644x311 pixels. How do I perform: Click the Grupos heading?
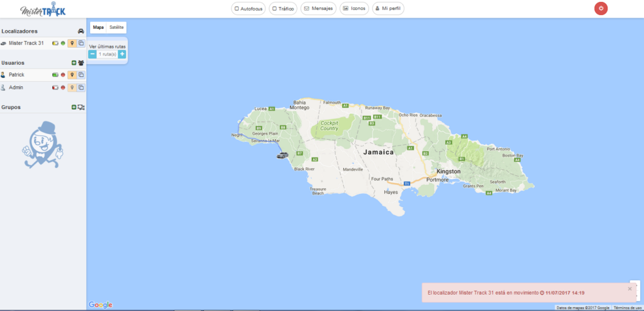coord(11,108)
